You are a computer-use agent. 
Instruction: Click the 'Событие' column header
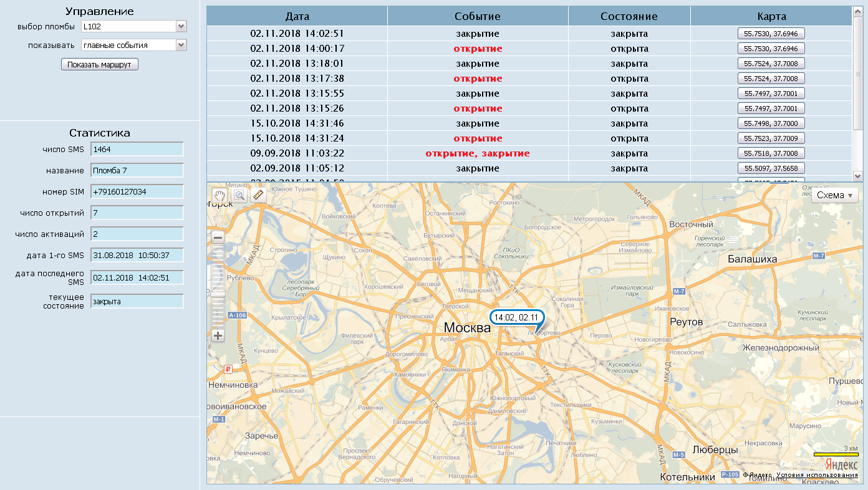(477, 16)
